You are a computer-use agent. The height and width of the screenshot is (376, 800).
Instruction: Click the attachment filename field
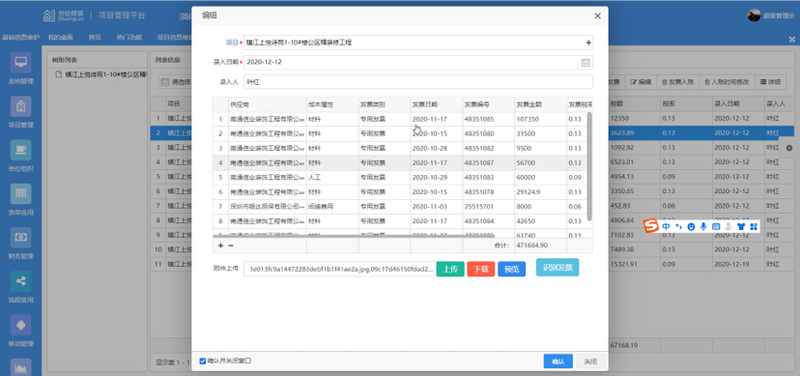(x=339, y=269)
